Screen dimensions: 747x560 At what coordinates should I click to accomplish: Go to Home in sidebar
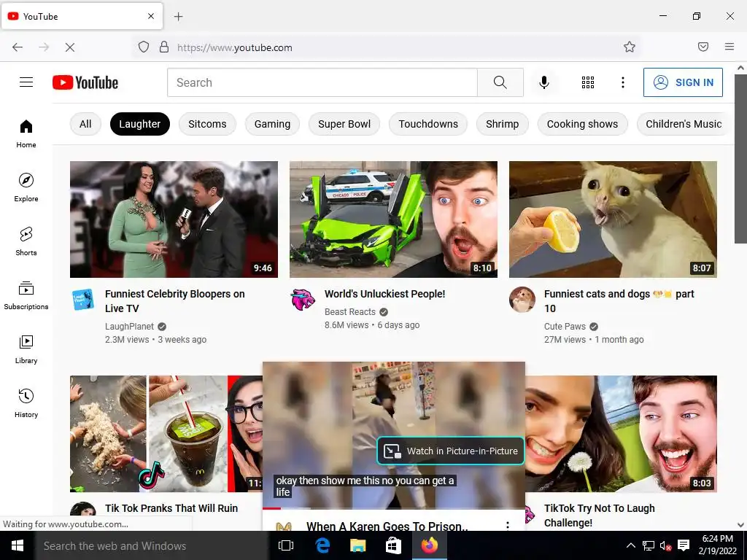(26, 134)
